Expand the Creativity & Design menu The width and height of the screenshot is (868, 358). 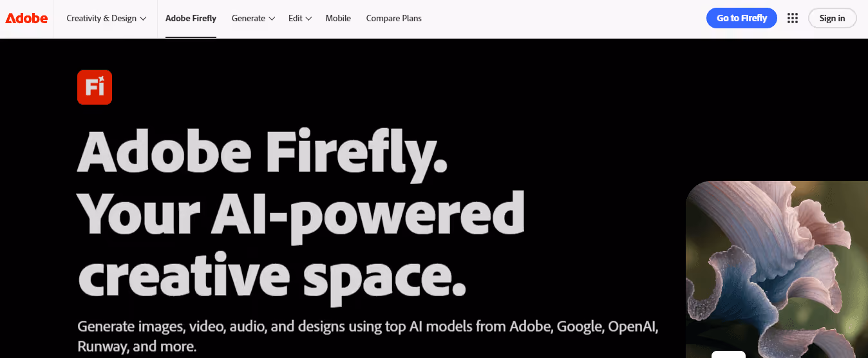point(106,18)
